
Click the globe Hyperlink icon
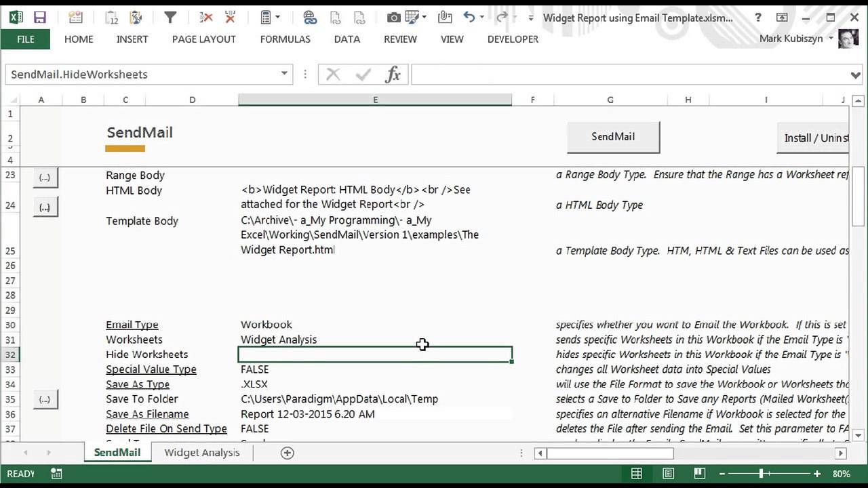tap(310, 18)
